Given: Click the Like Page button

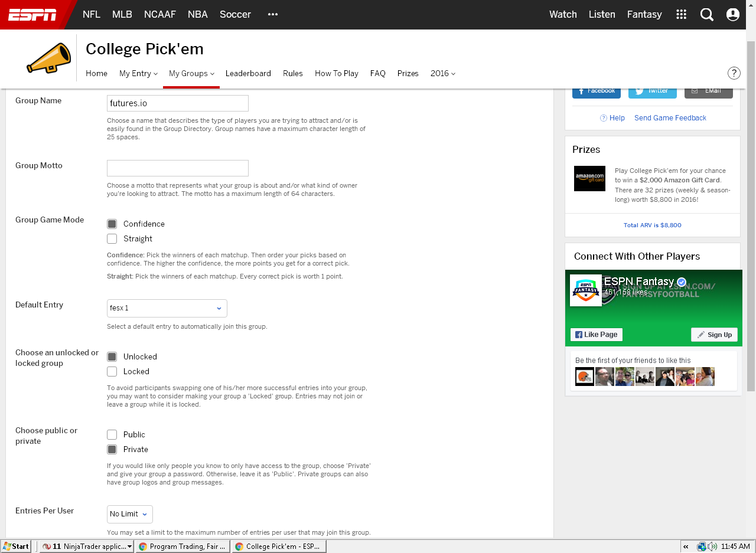Looking at the screenshot, I should (x=597, y=335).
